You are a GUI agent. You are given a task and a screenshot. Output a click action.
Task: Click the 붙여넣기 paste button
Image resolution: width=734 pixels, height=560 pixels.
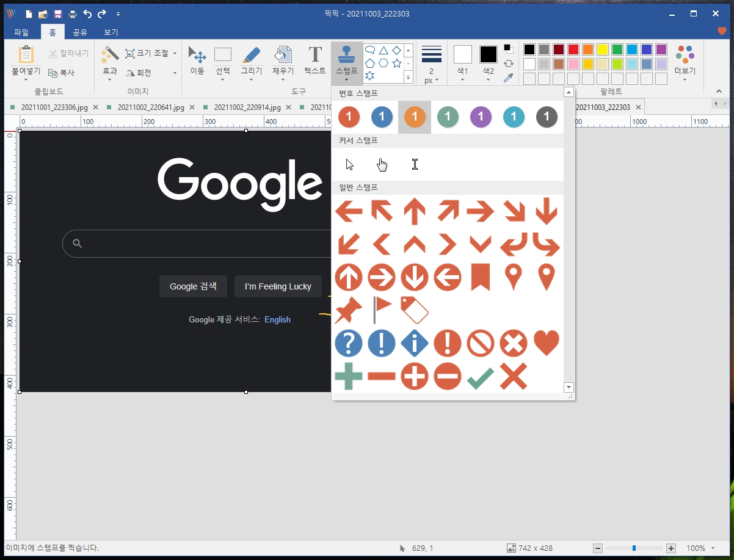point(26,60)
